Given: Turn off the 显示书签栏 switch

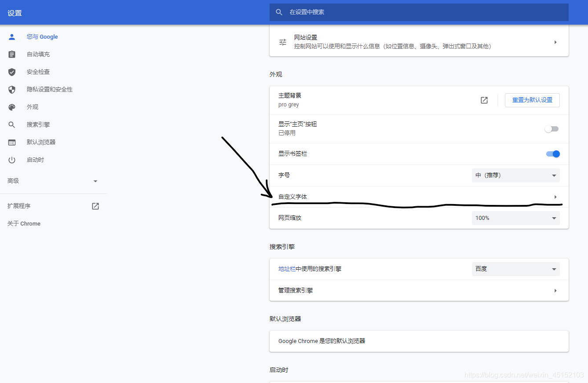Looking at the screenshot, I should [x=553, y=154].
